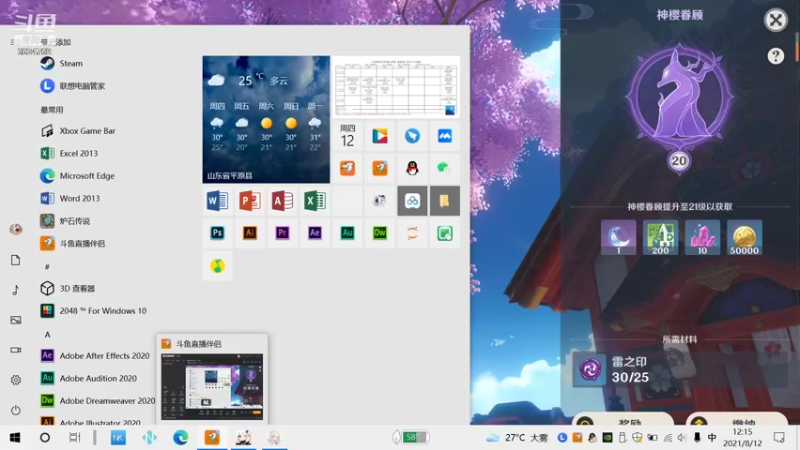Open Microsoft Edge in the app list

77,176
